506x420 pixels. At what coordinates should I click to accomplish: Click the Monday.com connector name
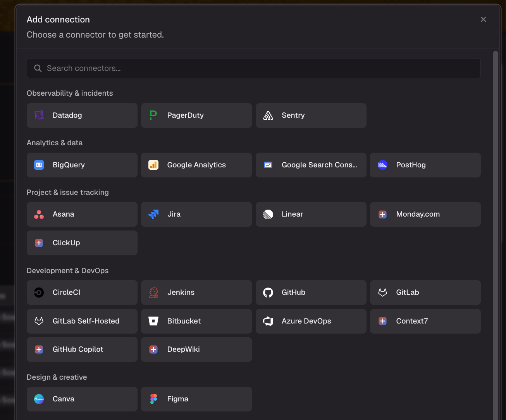[418, 214]
